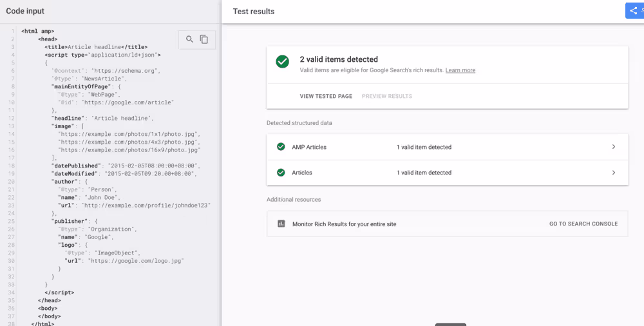The height and width of the screenshot is (326, 644).
Task: Click '1 valid item detected' in Articles row
Action: (424, 173)
